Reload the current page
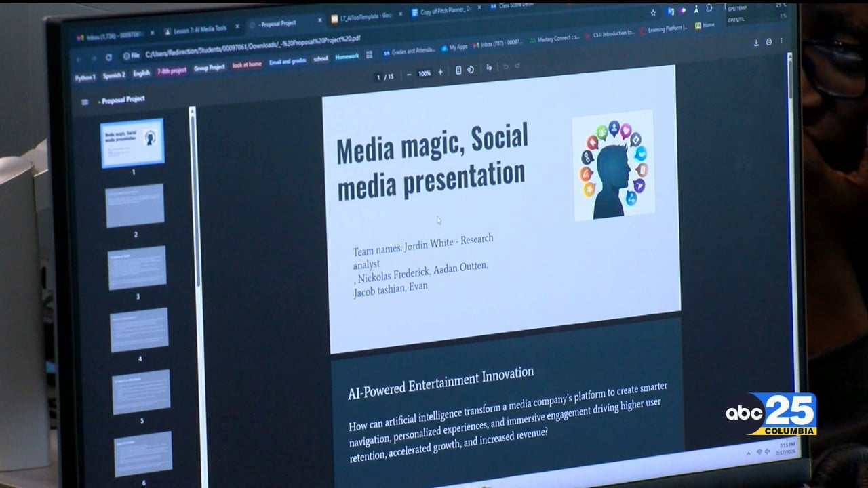The width and height of the screenshot is (868, 488). (x=108, y=58)
